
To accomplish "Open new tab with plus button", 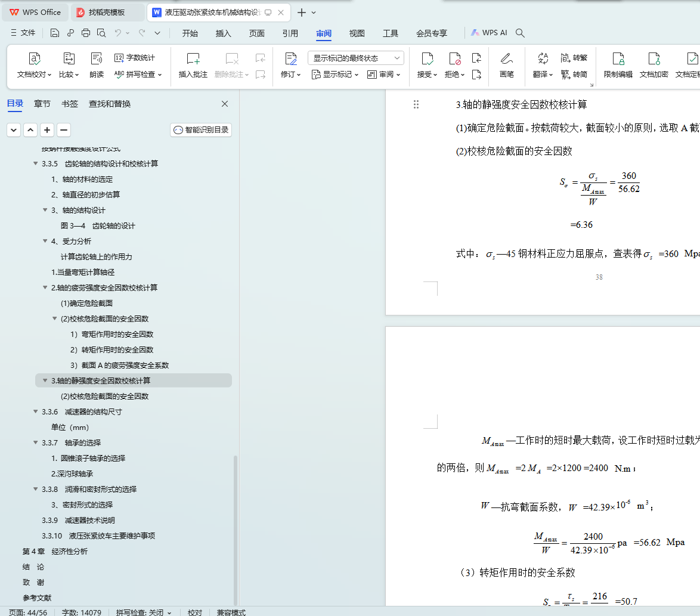I will (x=302, y=13).
